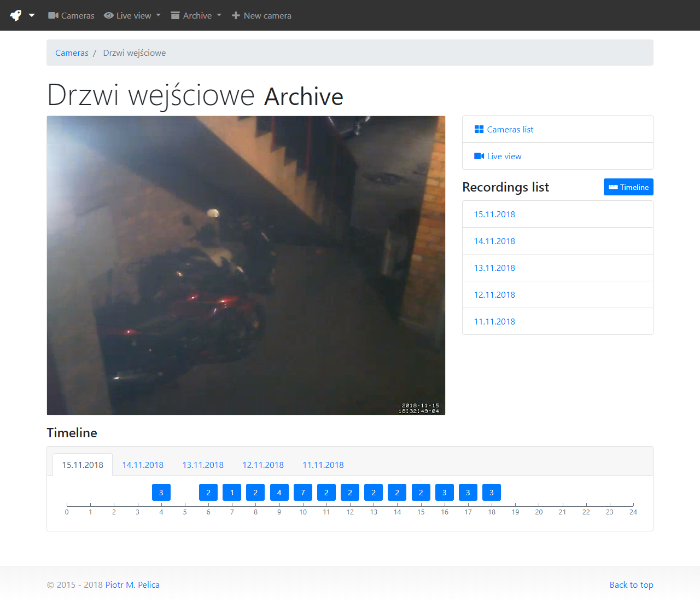Open the 13.11.2018 entry in Recordings list
Image resolution: width=700 pixels, height=602 pixels.
(x=494, y=268)
